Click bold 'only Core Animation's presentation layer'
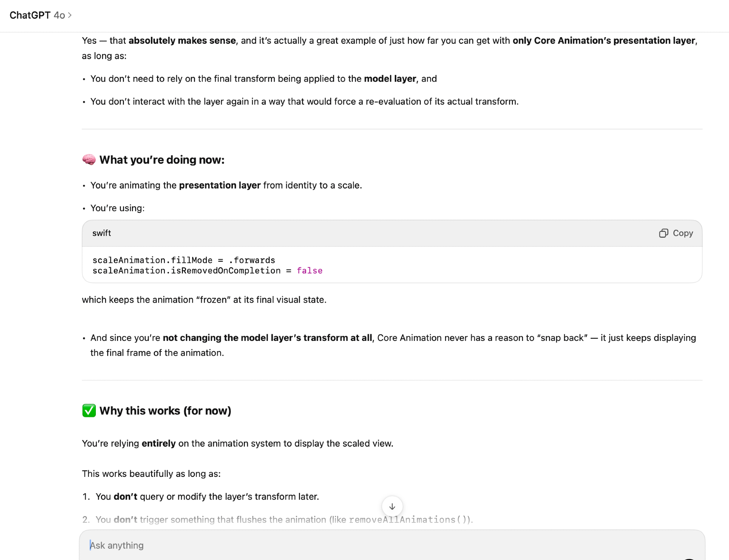 603,40
